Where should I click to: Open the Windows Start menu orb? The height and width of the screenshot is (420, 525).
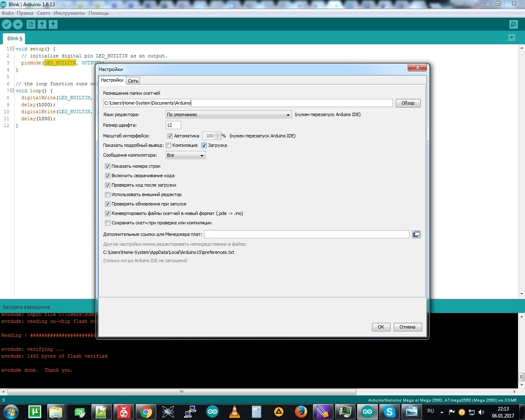tap(11, 411)
